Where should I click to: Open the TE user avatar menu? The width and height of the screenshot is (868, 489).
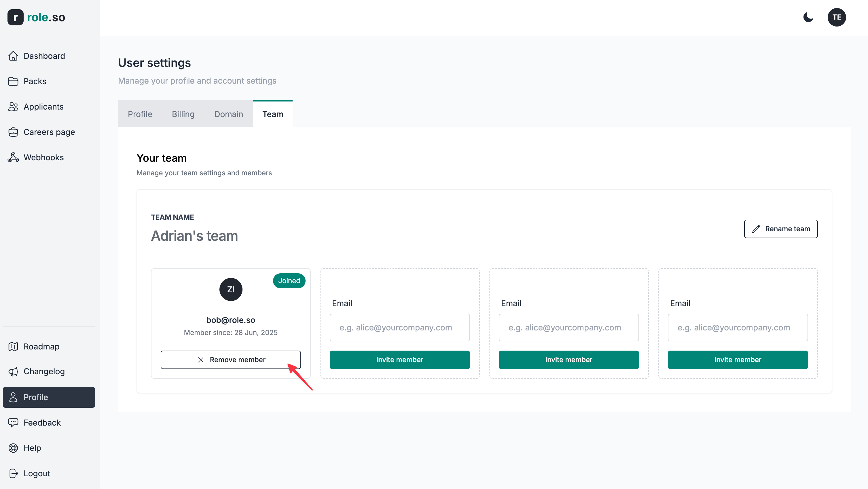[x=836, y=17]
